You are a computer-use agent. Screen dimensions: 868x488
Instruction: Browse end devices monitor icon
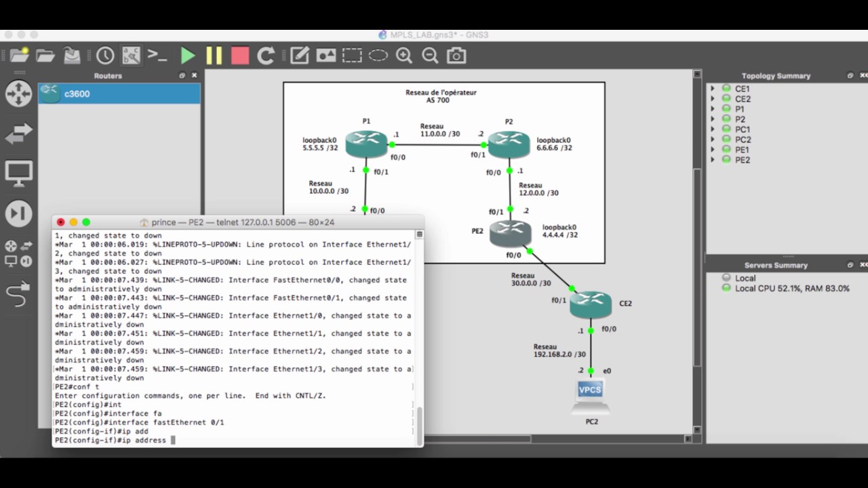tap(18, 174)
